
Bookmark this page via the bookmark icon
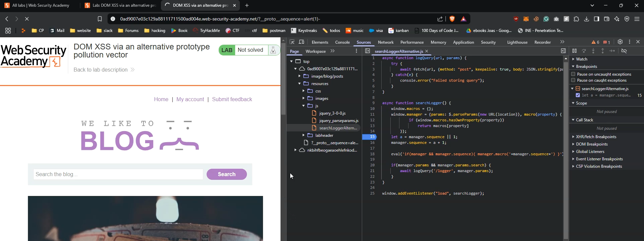coord(100,19)
